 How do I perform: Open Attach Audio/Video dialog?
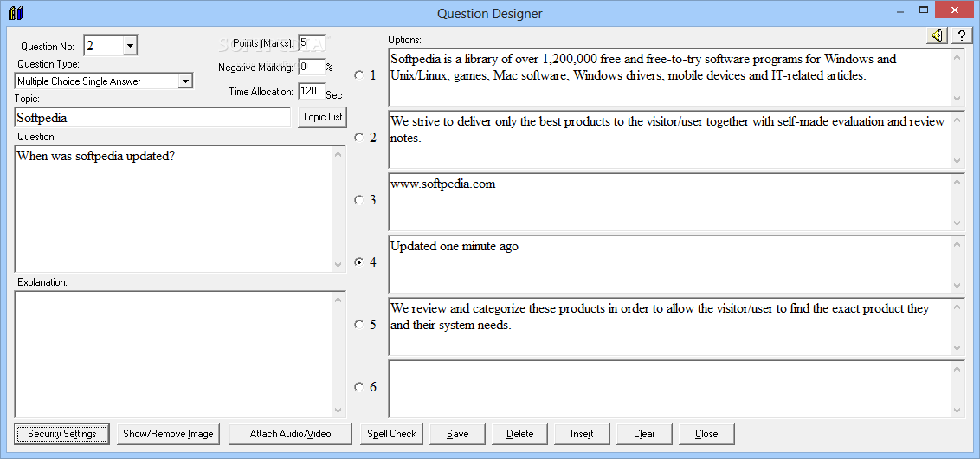[291, 434]
